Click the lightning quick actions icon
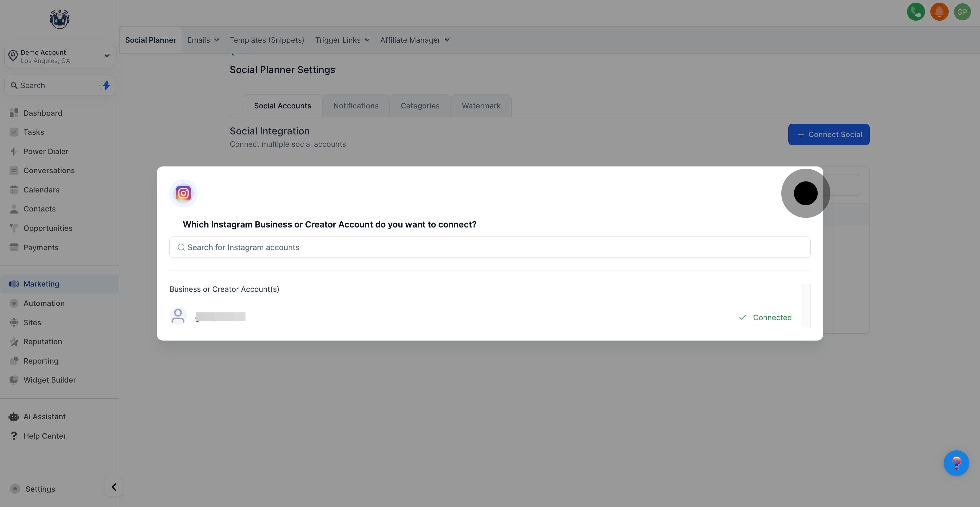This screenshot has height=507, width=980. tap(106, 85)
